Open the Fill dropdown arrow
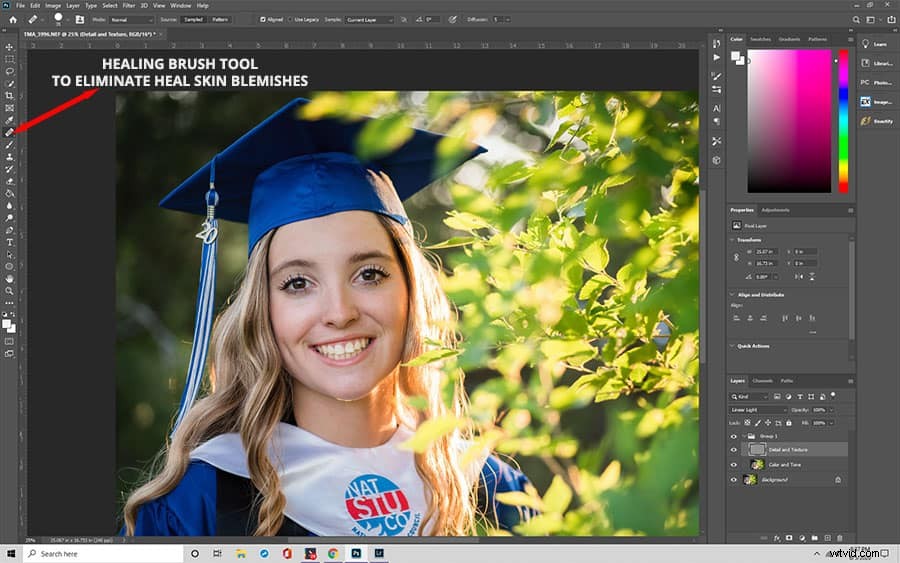The height and width of the screenshot is (563, 900). [x=831, y=423]
